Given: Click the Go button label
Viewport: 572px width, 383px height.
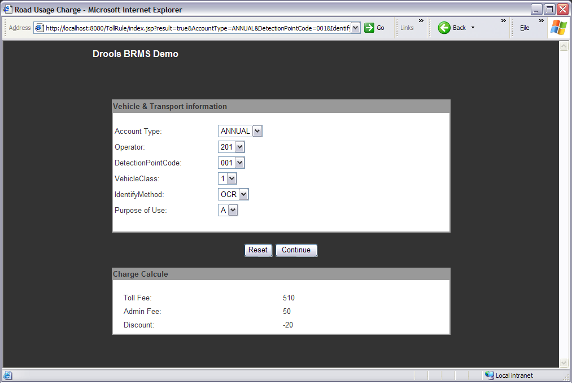Looking at the screenshot, I should pyautogui.click(x=380, y=28).
